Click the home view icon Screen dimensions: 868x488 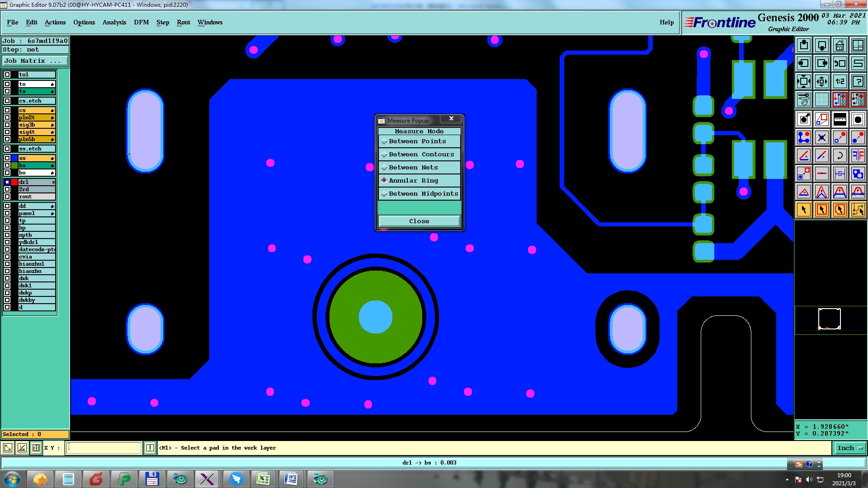[840, 45]
